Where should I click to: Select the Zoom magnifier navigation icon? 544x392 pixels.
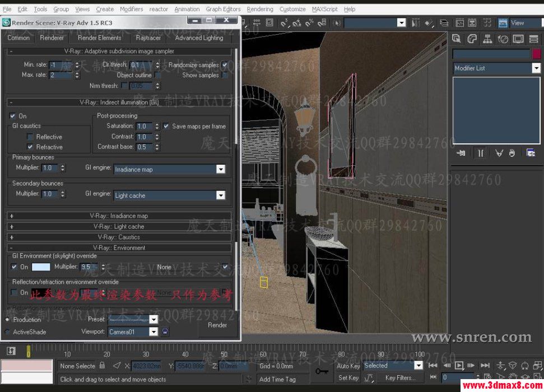click(x=500, y=365)
